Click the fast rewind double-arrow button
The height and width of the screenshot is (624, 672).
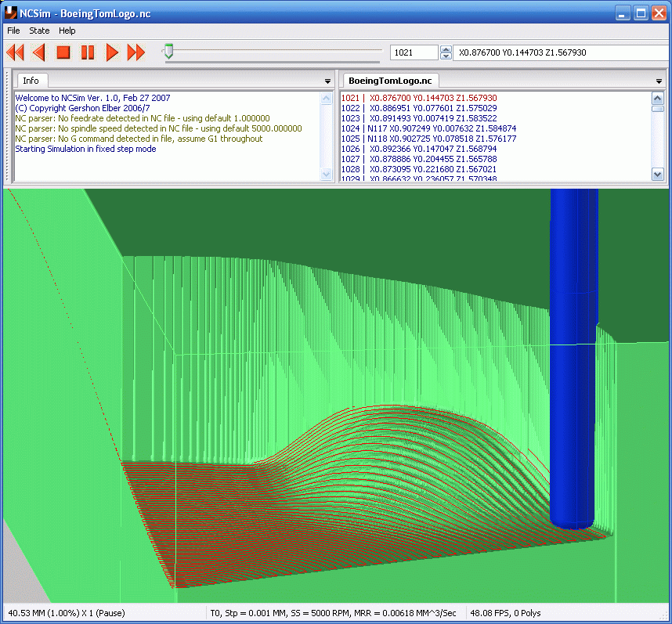pyautogui.click(x=16, y=52)
